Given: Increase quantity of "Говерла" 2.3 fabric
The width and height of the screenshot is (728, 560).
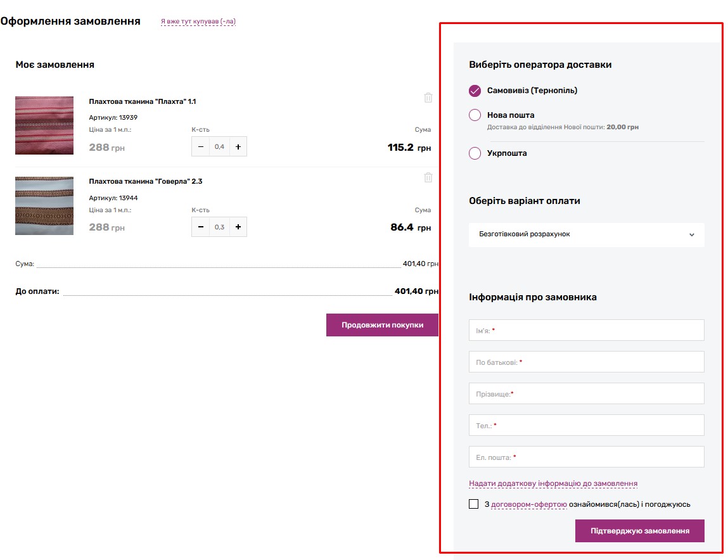Looking at the screenshot, I should [238, 227].
